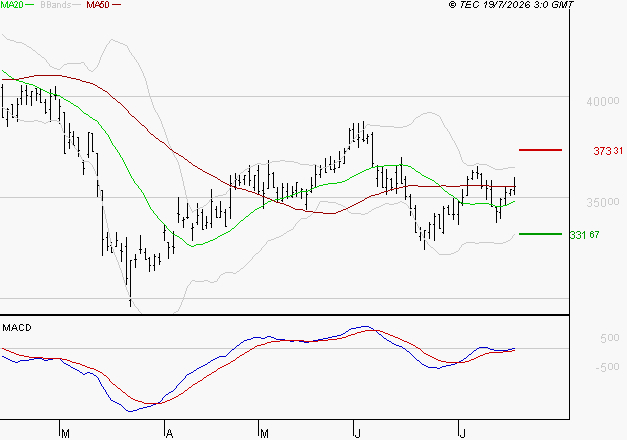Image resolution: width=627 pixels, height=440 pixels.
Task: Click the second M month axis marker
Action: [x=264, y=434]
